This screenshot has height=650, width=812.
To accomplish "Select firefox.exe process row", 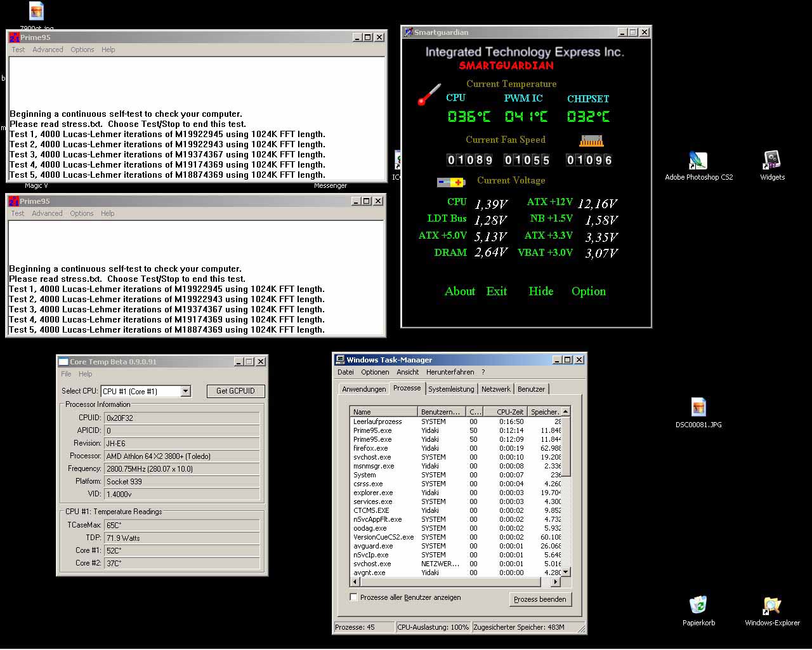I will pos(455,448).
